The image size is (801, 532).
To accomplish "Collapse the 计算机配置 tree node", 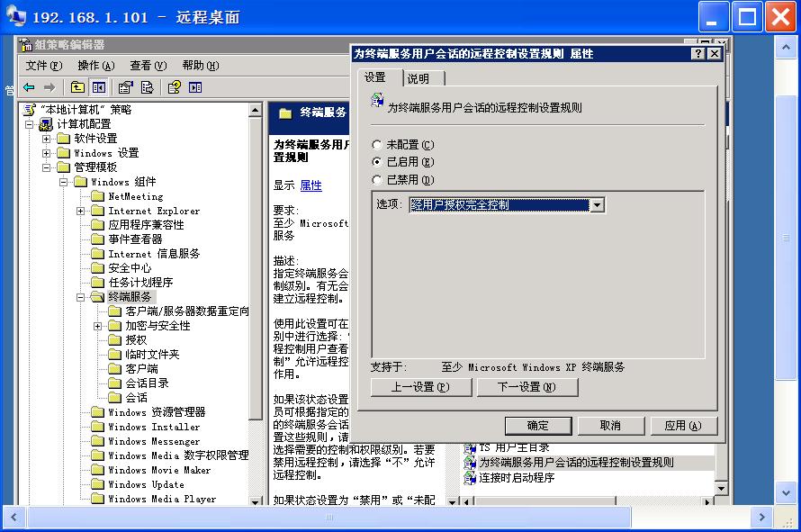I will point(29,124).
